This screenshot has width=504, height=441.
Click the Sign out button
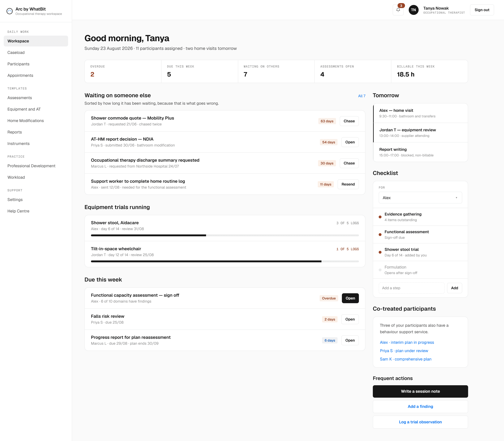click(482, 10)
